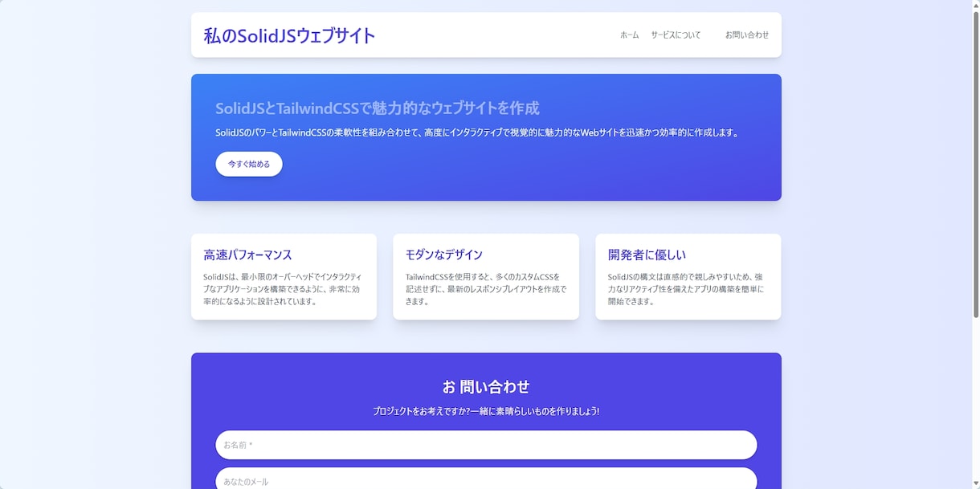Image resolution: width=980 pixels, height=489 pixels.
Task: Click the description text under モダンなデザイン
Action: tap(486, 289)
